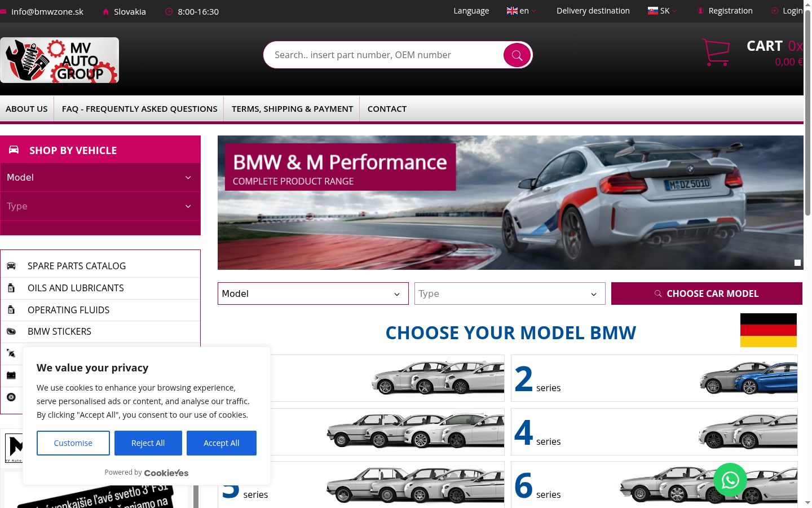The image size is (812, 508).
Task: Click the envelope icon beside info@bmwzone.sk
Action: click(x=3, y=11)
